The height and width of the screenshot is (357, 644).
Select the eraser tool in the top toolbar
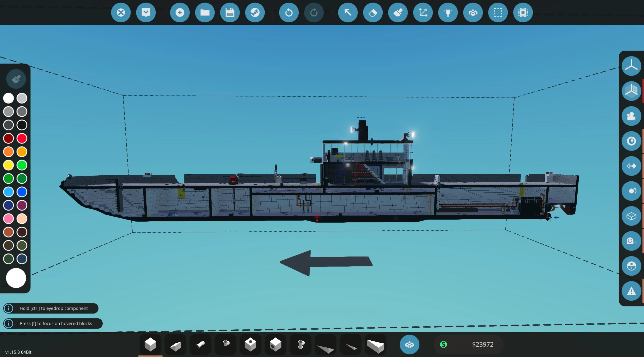pos(373,12)
